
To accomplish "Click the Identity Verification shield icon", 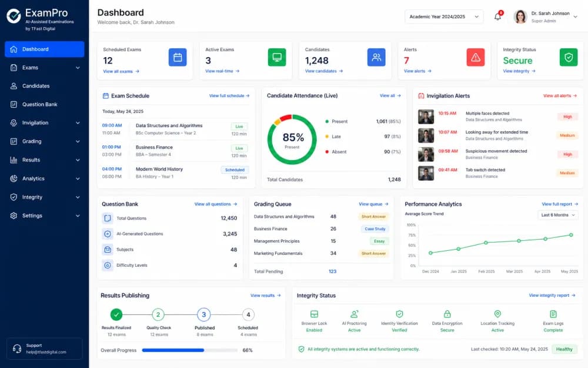I will (x=399, y=314).
